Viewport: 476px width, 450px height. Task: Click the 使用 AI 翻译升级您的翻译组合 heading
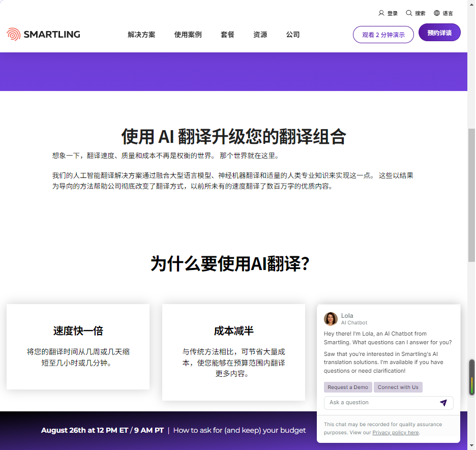point(234,136)
